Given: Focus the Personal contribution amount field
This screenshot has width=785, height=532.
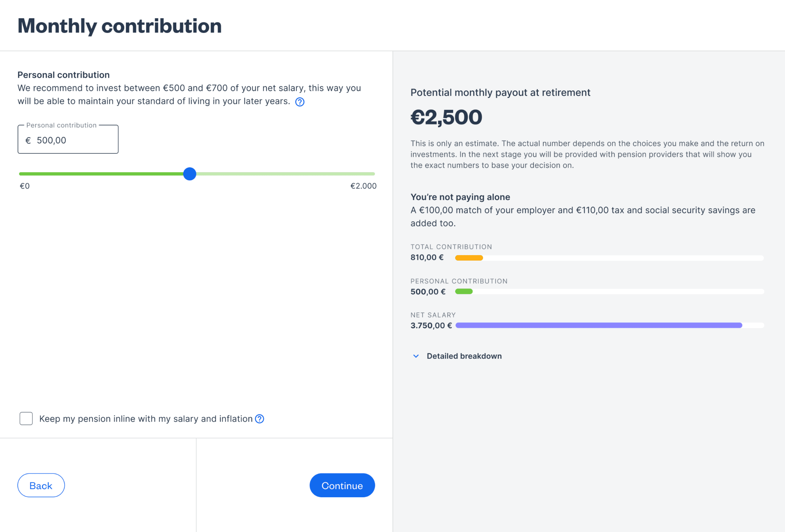Looking at the screenshot, I should (74, 140).
